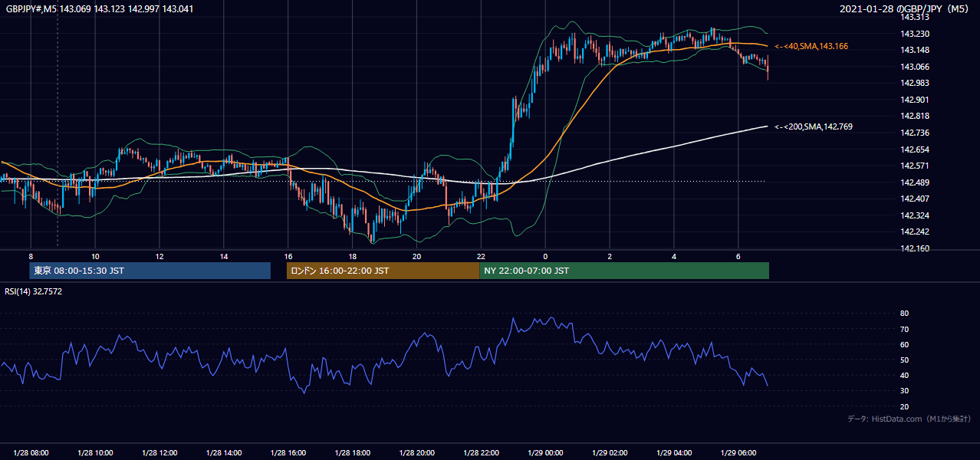Viewport: 980px width, 460px height.
Task: Click price axis value 143.313
Action: tap(915, 17)
